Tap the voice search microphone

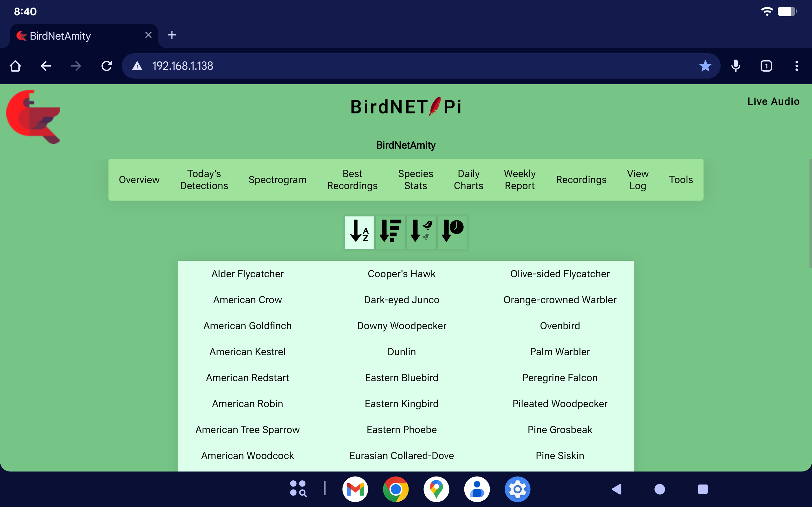tap(736, 66)
